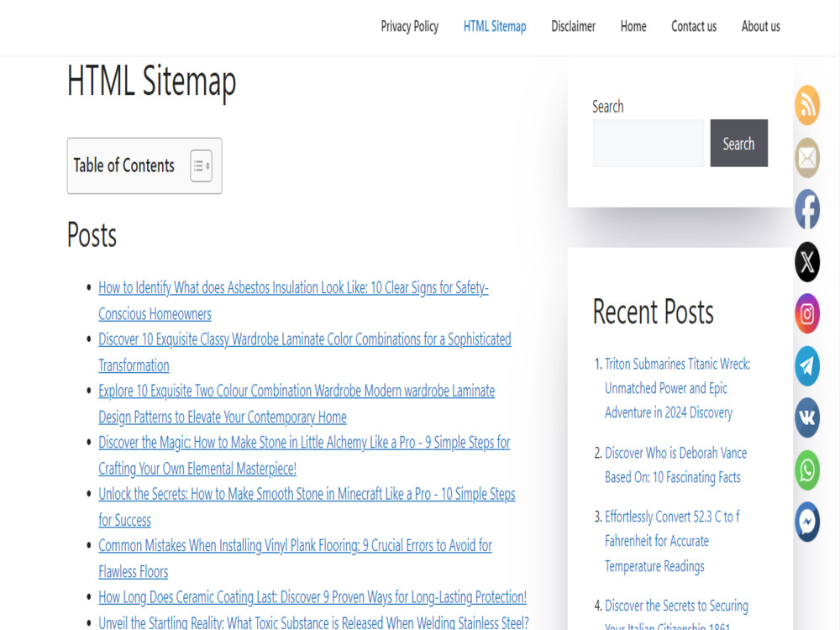Image resolution: width=840 pixels, height=630 pixels.
Task: Open the Messenger share icon
Action: tap(806, 522)
